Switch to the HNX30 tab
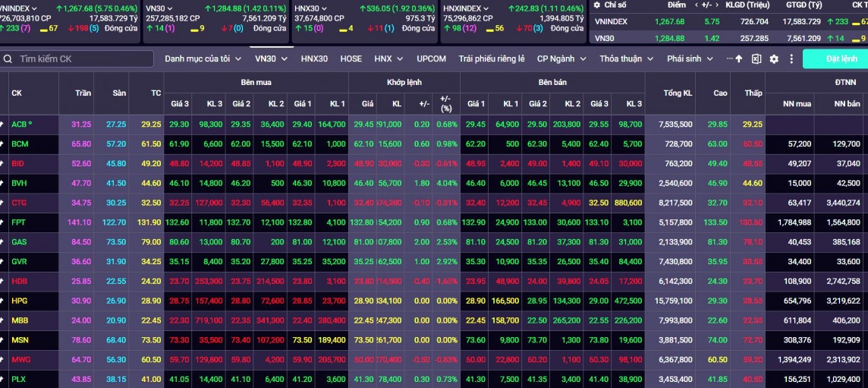 (x=314, y=58)
